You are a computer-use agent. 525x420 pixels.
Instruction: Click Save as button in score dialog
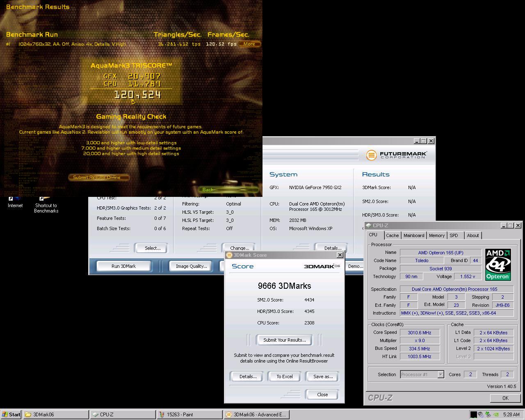(x=323, y=377)
